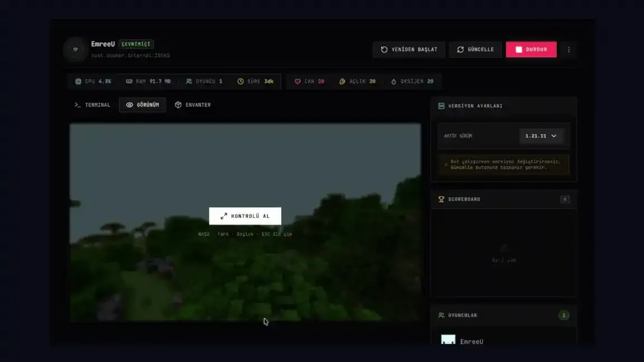Click the EmreeU bot name title
This screenshot has width=644, height=362.
[103, 44]
